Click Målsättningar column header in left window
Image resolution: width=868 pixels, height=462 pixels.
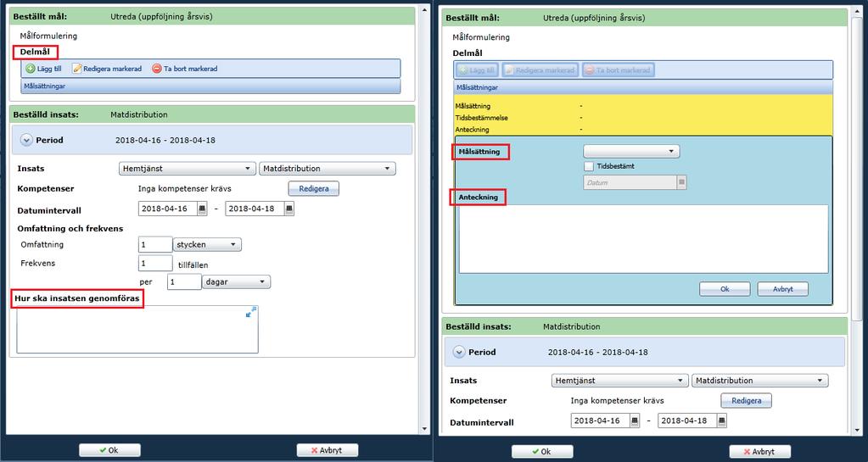coord(210,86)
